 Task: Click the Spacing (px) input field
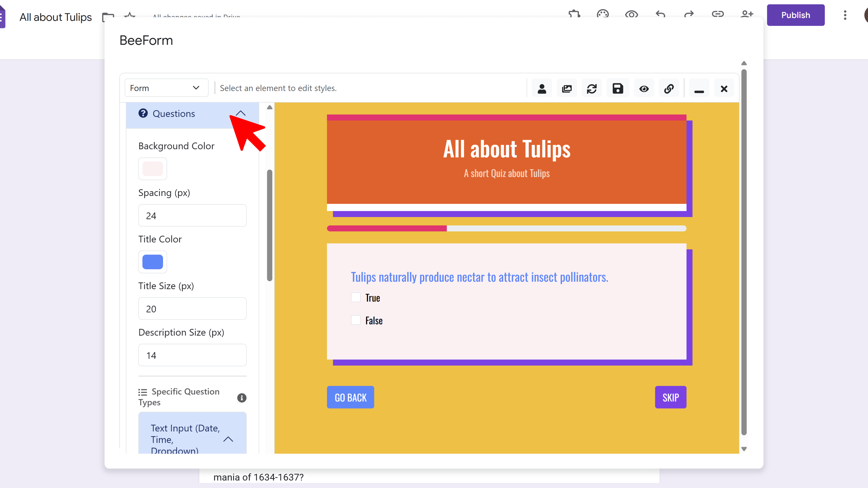point(192,216)
